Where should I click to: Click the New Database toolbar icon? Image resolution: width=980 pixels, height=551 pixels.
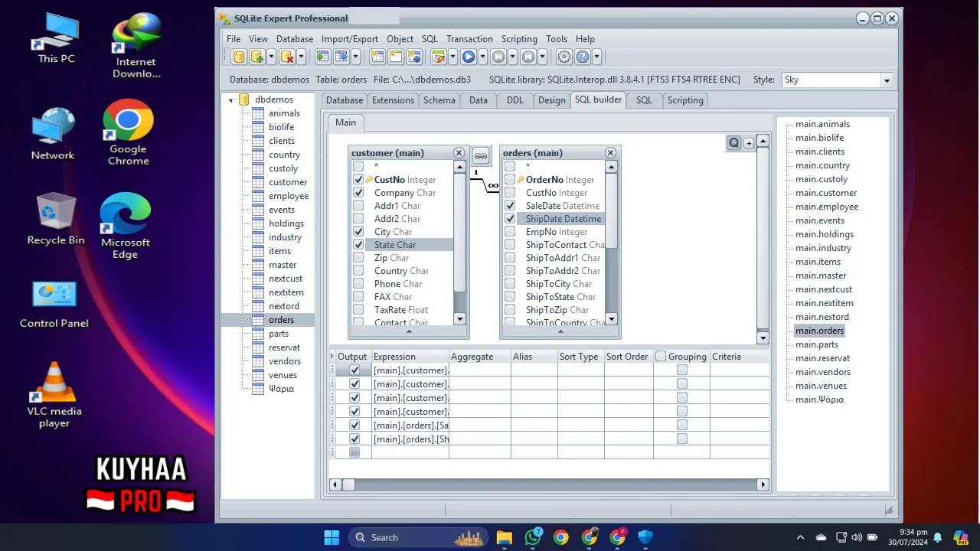pos(239,57)
